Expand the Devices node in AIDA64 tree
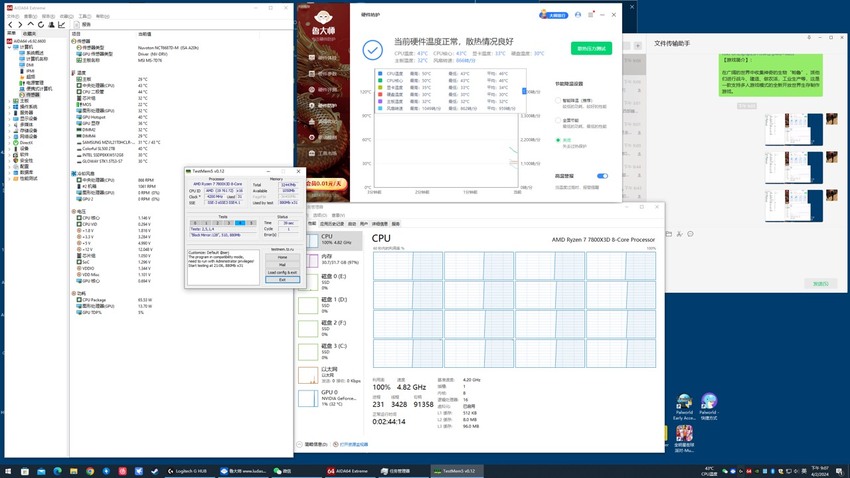Viewport: 850px width, 478px height. pos(10,148)
